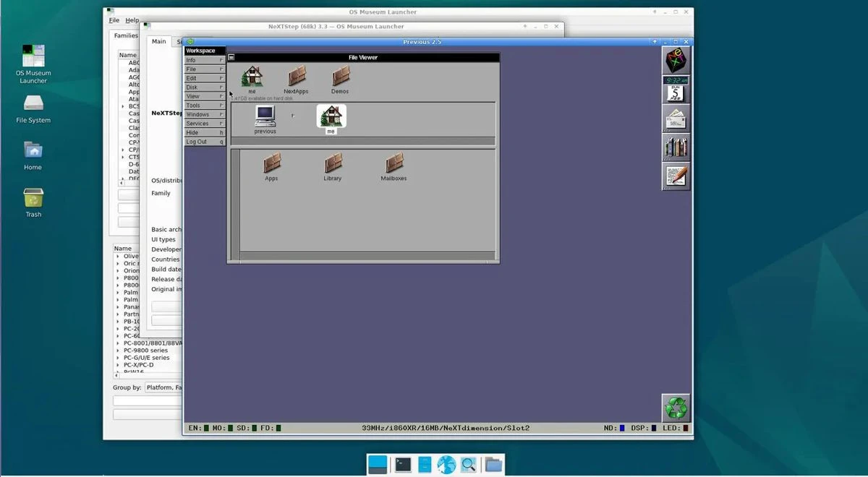
Task: Expand the PC-9800 series tree row
Action: coord(118,350)
